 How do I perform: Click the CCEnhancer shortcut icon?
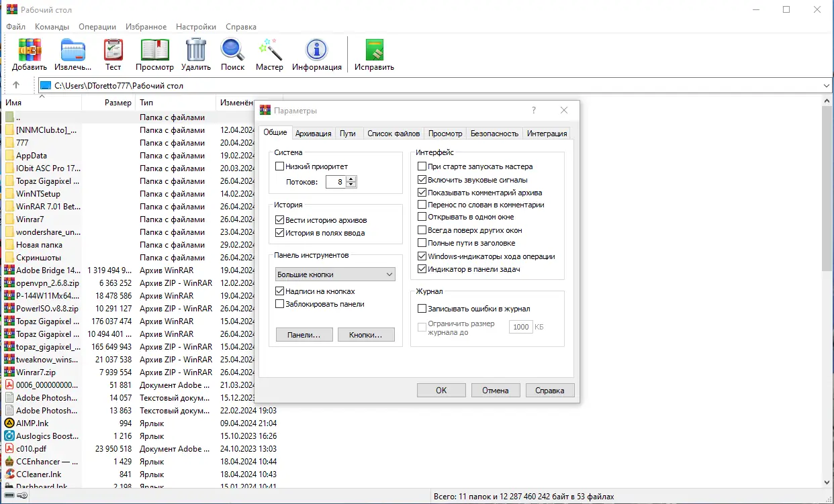pyautogui.click(x=9, y=462)
